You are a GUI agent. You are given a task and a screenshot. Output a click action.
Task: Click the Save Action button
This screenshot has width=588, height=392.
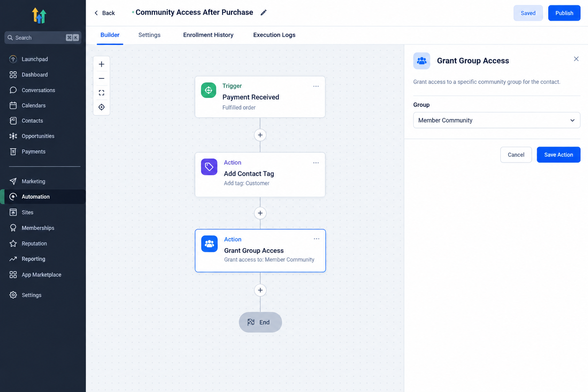pyautogui.click(x=559, y=155)
